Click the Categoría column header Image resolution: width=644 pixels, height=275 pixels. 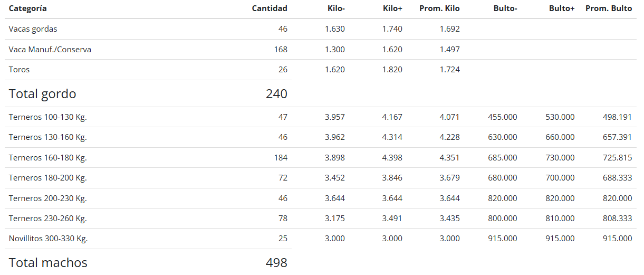coord(27,8)
